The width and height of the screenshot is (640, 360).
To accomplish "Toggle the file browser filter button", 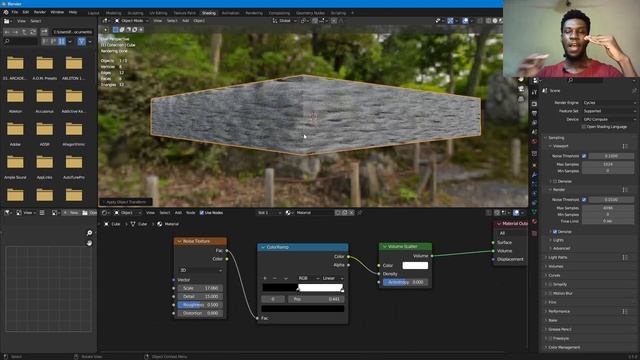I will pyautogui.click(x=82, y=41).
